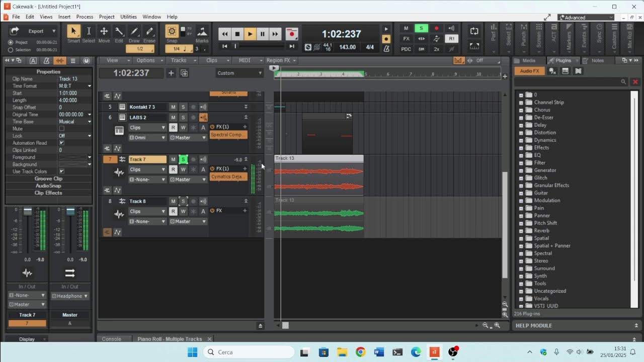Toggle the Snap to grid button
The width and height of the screenshot is (644, 362).
click(172, 31)
